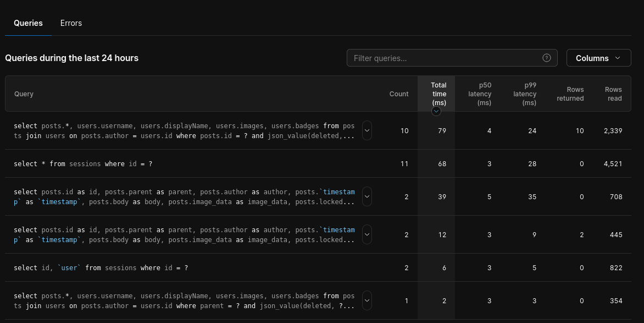644x323 pixels.
Task: Expand the query row with total time 12
Action: [x=367, y=234]
